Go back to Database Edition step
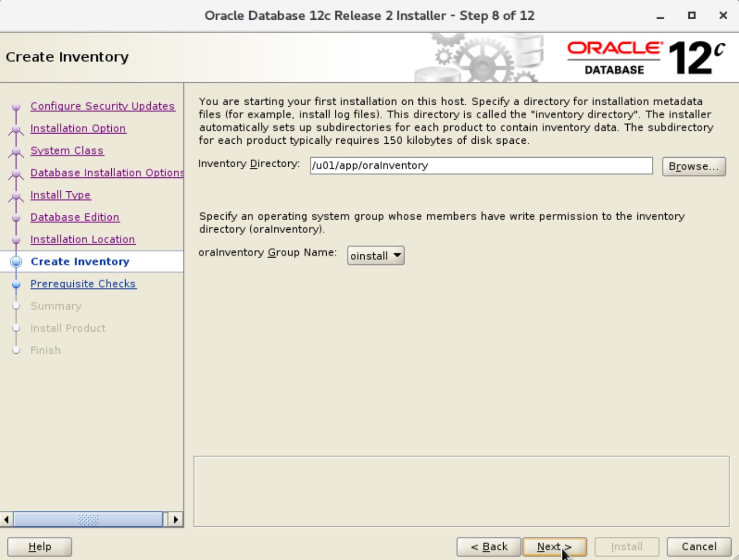The width and height of the screenshot is (739, 560). point(75,217)
